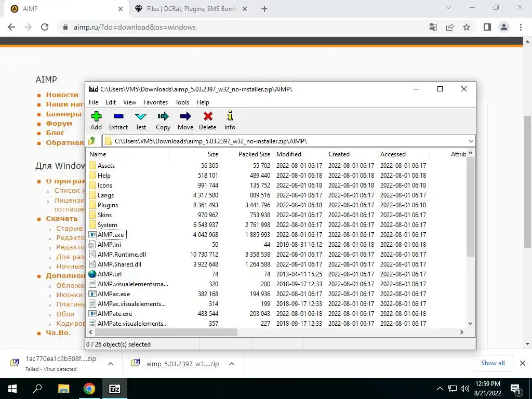
Task: Click the Move toolbar icon
Action: [x=185, y=116]
